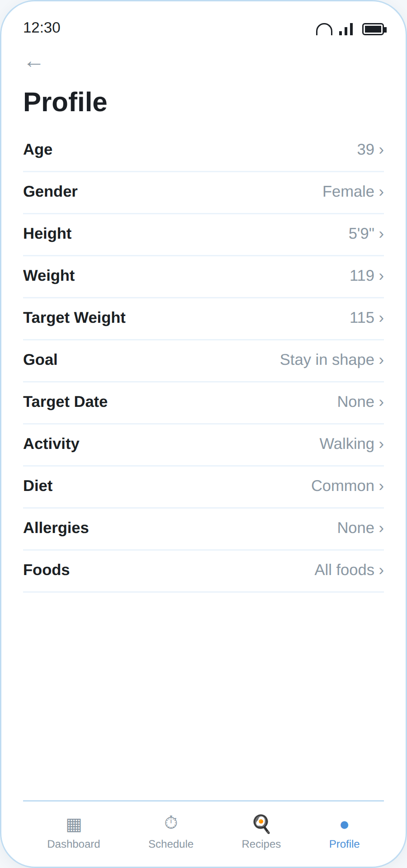Expand Height chevron showing 5'9"
Viewport: 407px width, 868px height.
(381, 234)
